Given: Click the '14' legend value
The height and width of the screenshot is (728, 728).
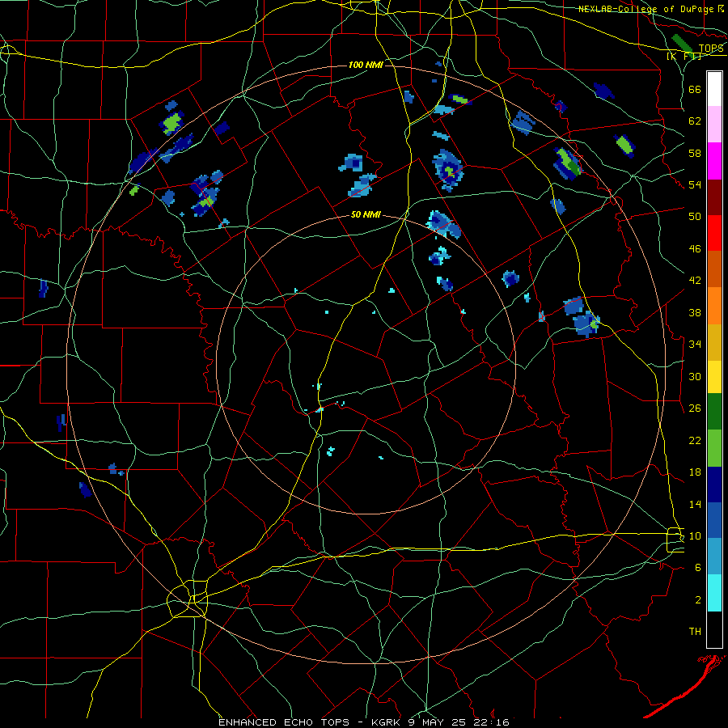Looking at the screenshot, I should [x=695, y=504].
